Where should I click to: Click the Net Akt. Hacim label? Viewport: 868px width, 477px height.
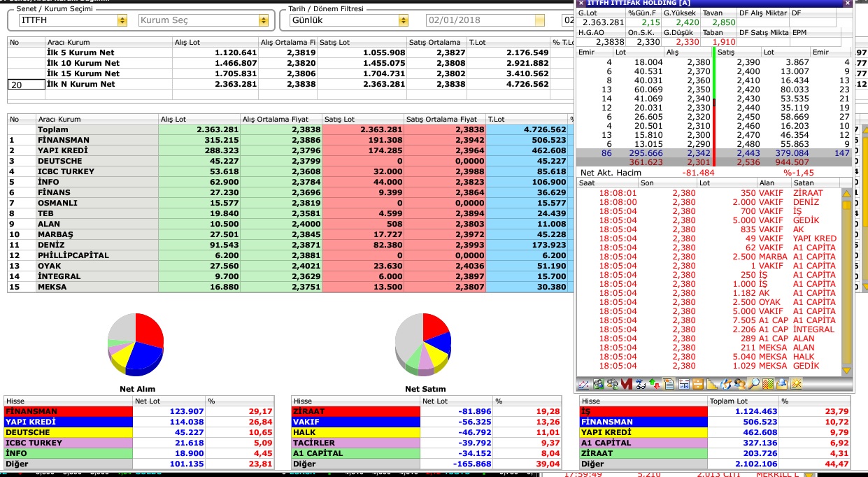pyautogui.click(x=611, y=172)
